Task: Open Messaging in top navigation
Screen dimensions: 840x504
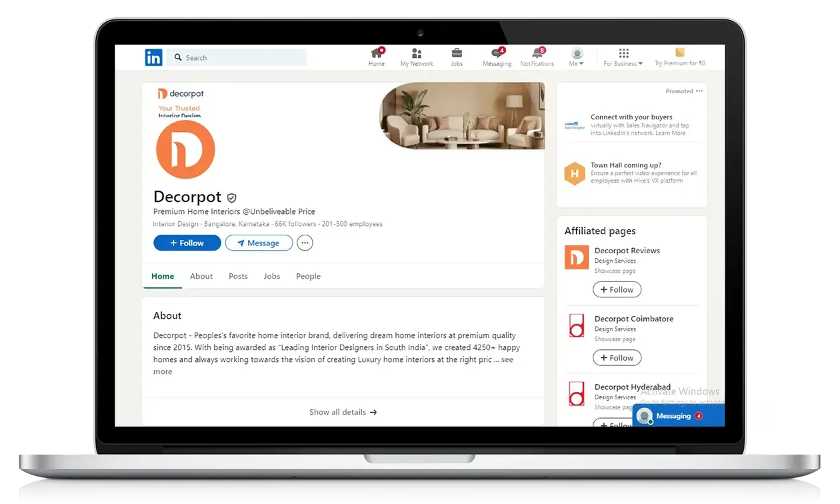Action: pyautogui.click(x=497, y=54)
